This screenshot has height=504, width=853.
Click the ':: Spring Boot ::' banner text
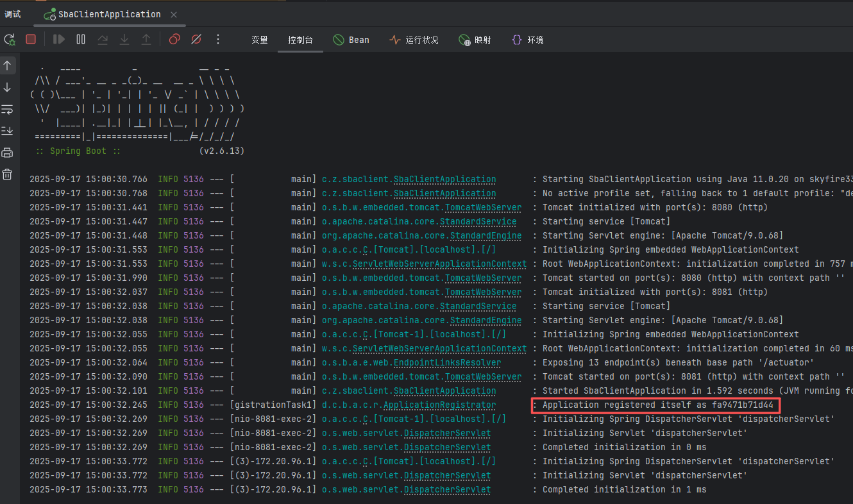pos(78,151)
